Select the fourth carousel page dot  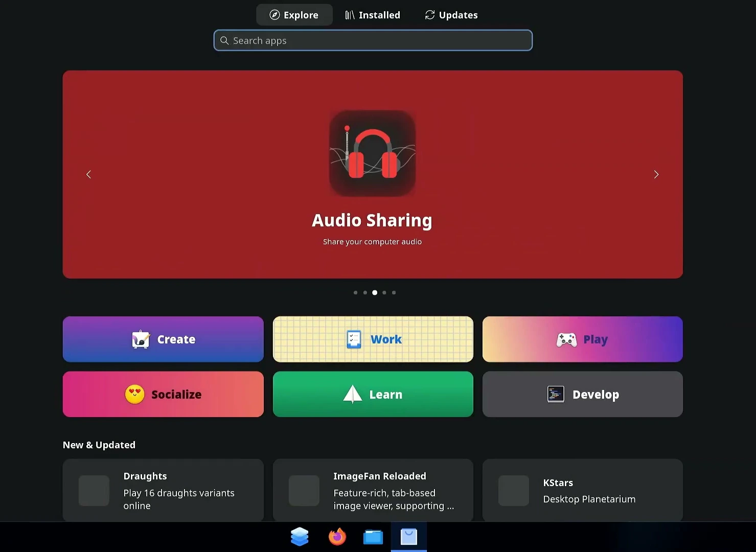pos(384,293)
